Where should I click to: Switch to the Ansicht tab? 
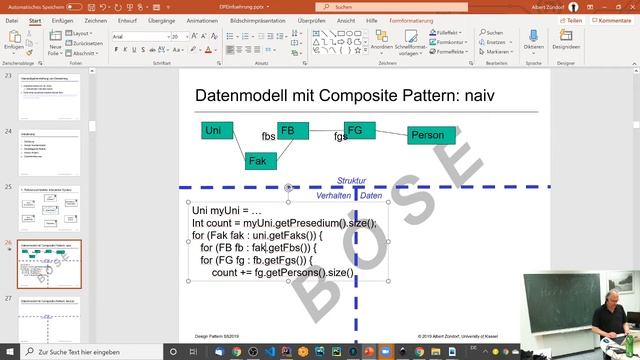[346, 20]
